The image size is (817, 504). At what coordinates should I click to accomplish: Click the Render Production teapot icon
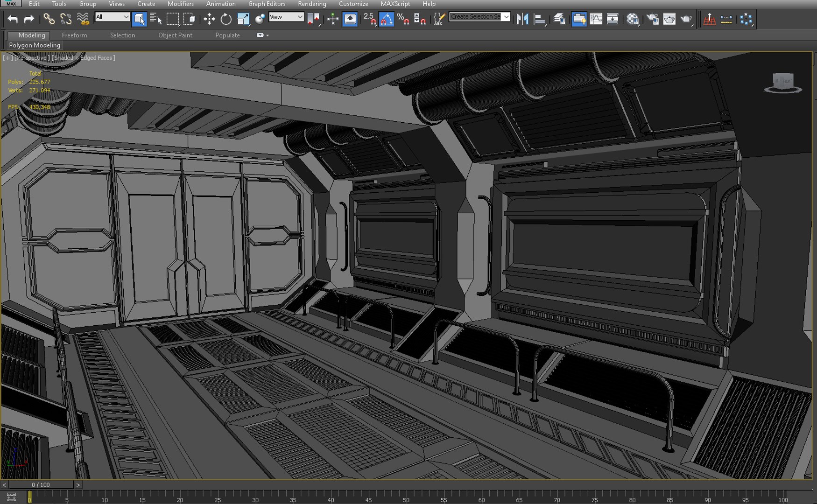[686, 19]
